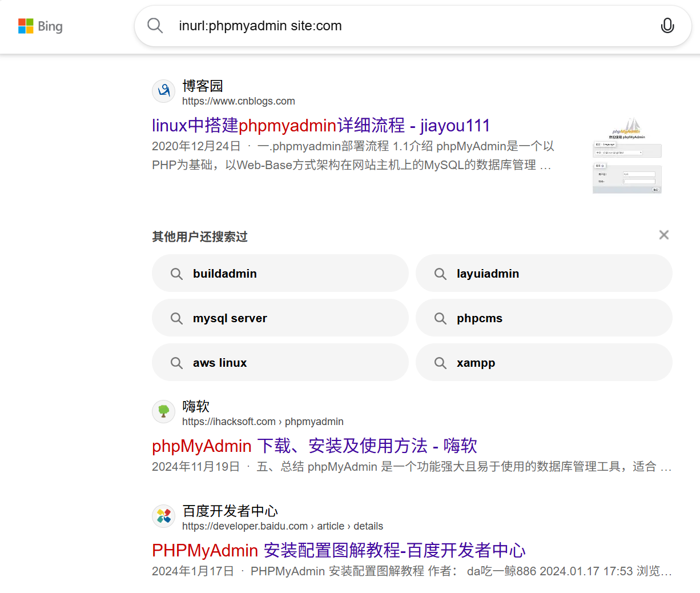Click the search magnifier icon in search box

(x=155, y=26)
